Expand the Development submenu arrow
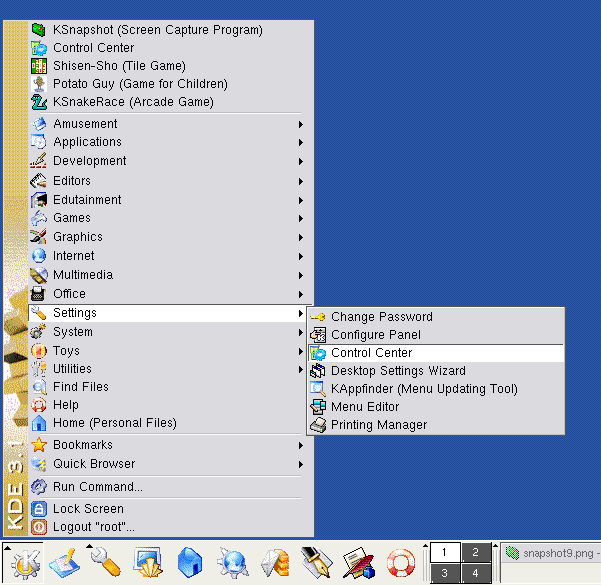The image size is (601, 585). 301,161
